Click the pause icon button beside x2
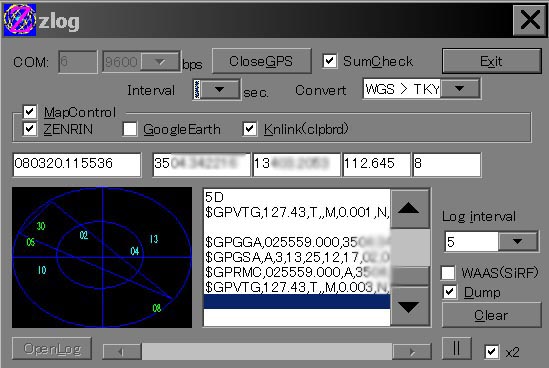549x368 pixels. pyautogui.click(x=456, y=348)
